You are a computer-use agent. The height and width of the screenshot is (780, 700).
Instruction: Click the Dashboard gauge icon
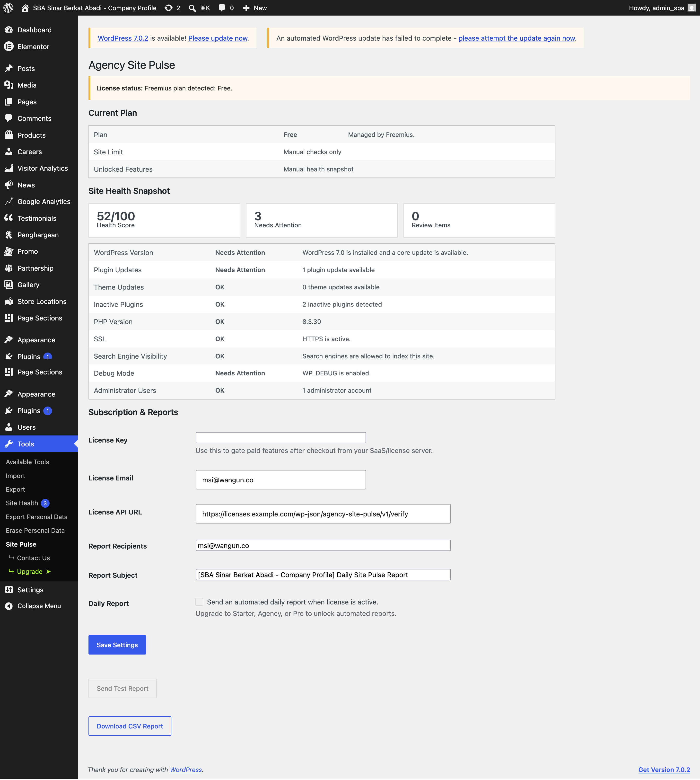tap(9, 30)
